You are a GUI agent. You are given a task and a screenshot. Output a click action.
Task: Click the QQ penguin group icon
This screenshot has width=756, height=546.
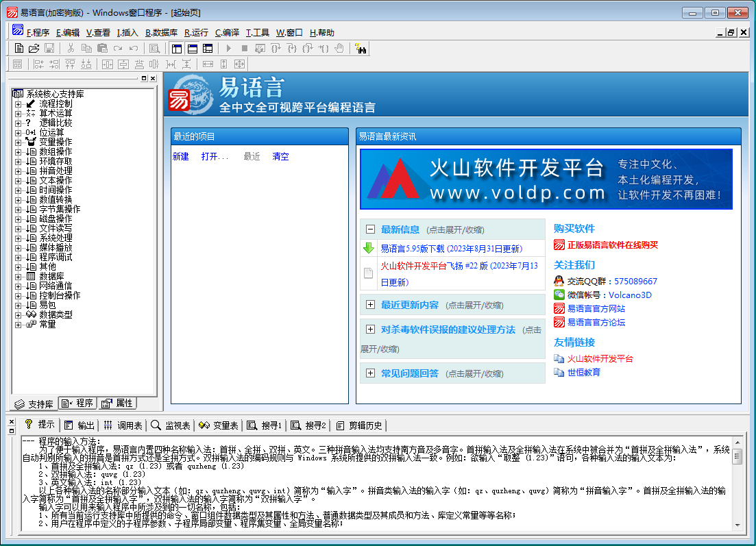(559, 281)
